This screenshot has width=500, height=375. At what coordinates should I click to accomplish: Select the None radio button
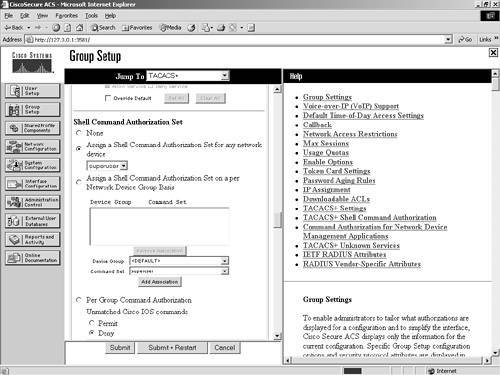[x=79, y=133]
